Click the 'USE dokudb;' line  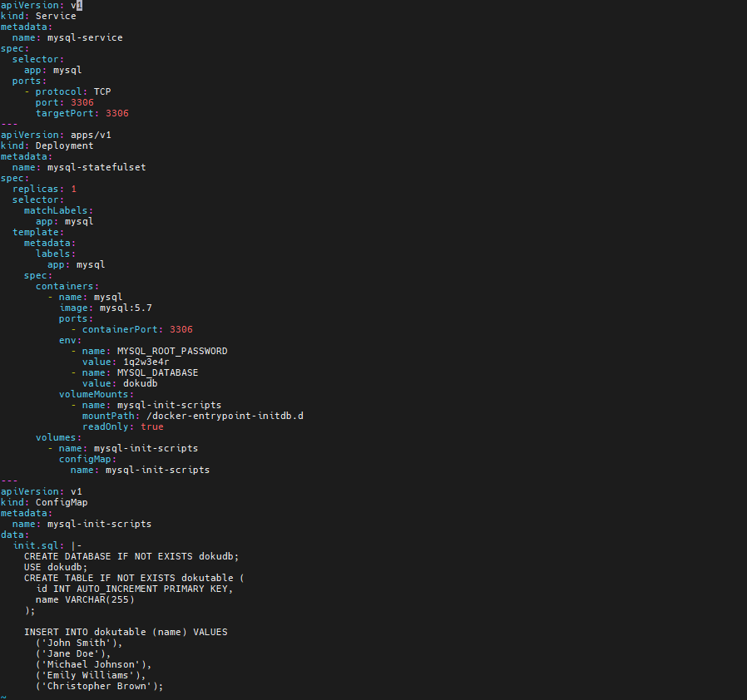pyautogui.click(x=56, y=567)
